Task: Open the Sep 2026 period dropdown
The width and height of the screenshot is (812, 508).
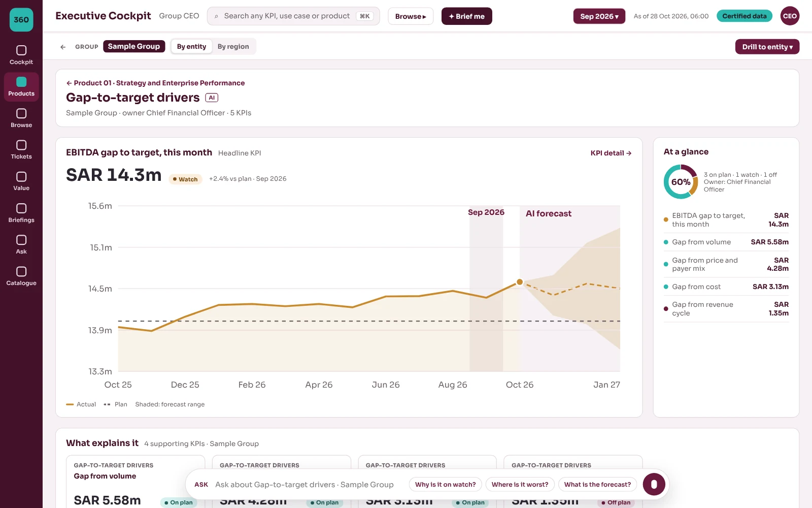Action: [x=599, y=16]
